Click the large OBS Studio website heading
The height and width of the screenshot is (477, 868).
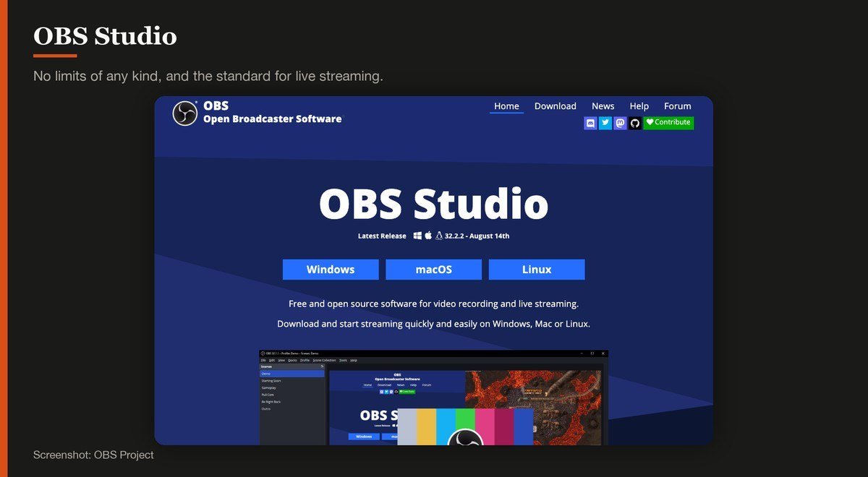433,205
